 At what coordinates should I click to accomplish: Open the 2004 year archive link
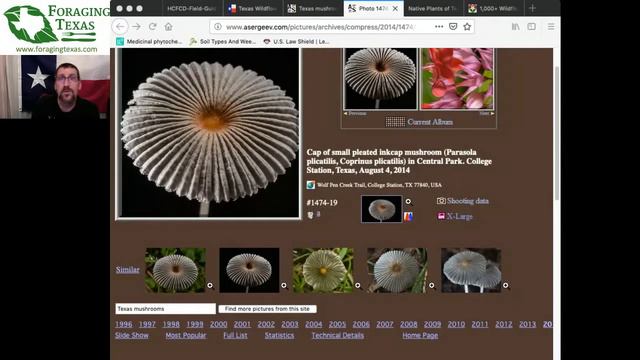[x=313, y=324]
